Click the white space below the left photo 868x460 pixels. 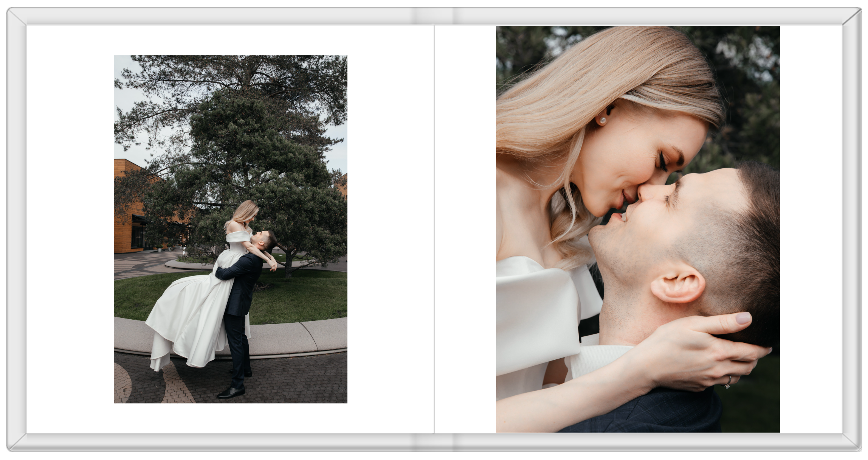coord(230,418)
